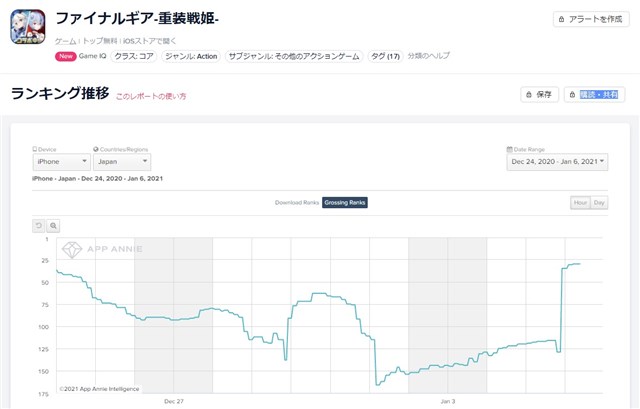Select the Grossing Ranks tab

pyautogui.click(x=345, y=202)
